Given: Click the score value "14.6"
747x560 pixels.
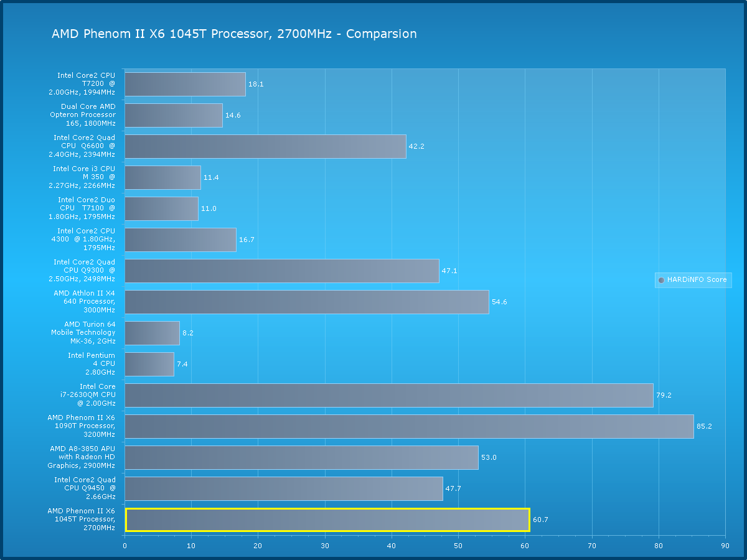Looking at the screenshot, I should pos(233,115).
